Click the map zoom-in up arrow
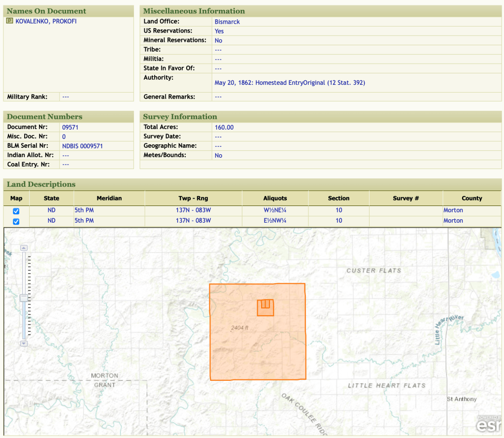 [24, 248]
